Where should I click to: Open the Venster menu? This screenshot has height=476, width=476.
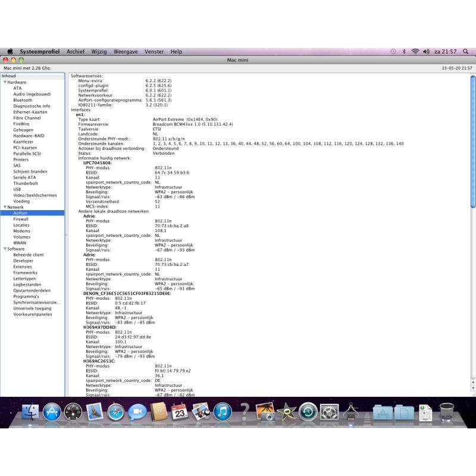(154, 52)
